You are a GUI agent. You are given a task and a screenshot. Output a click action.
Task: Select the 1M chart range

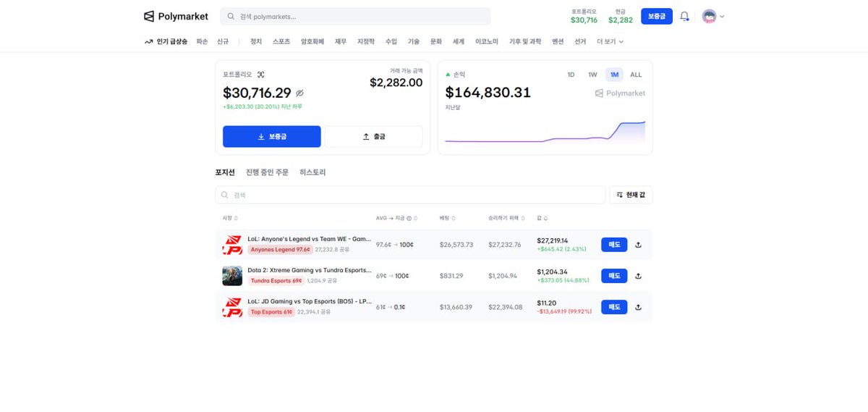614,75
